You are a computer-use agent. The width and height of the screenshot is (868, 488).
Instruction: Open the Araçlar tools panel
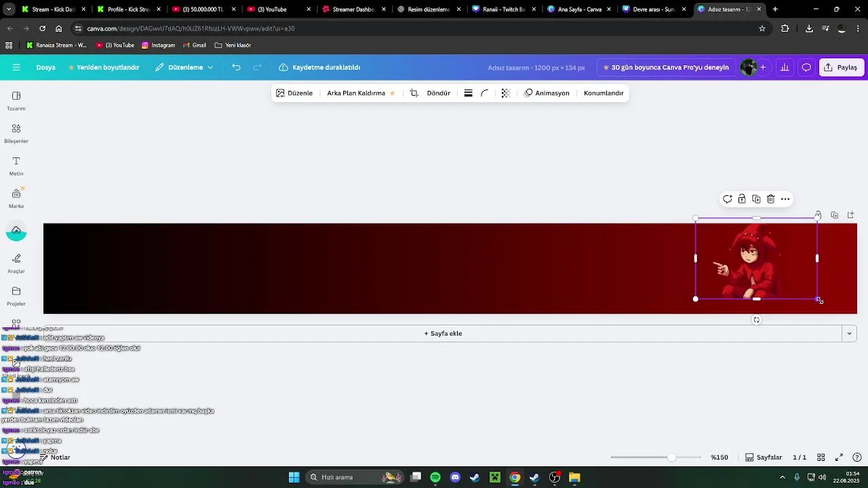coord(16,263)
